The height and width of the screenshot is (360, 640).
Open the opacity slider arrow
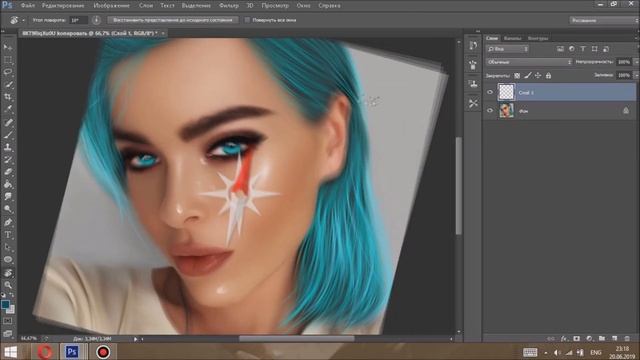[636, 62]
